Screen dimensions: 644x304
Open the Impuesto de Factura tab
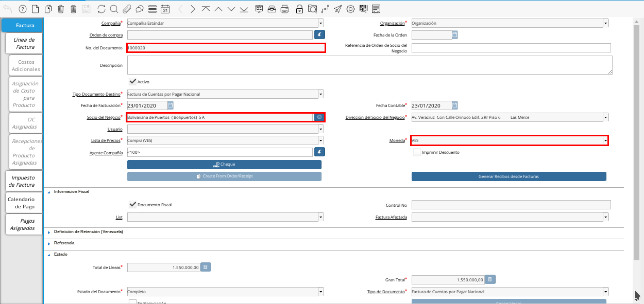click(23, 181)
